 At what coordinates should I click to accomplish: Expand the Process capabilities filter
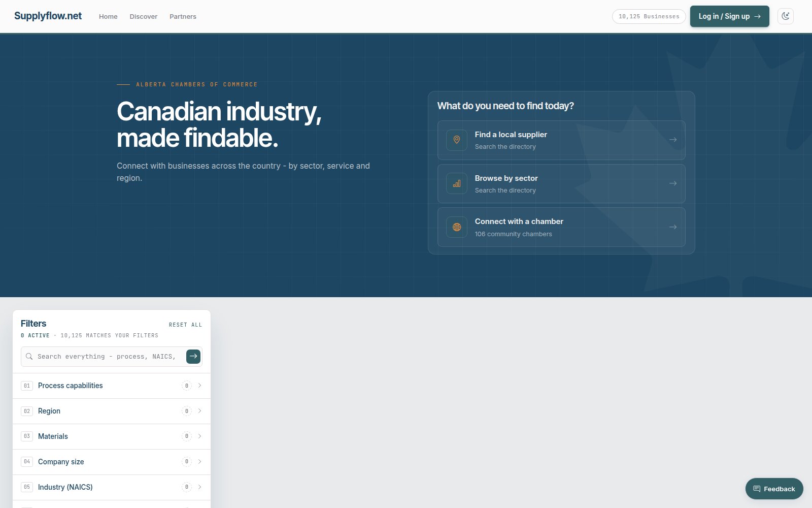tap(112, 386)
